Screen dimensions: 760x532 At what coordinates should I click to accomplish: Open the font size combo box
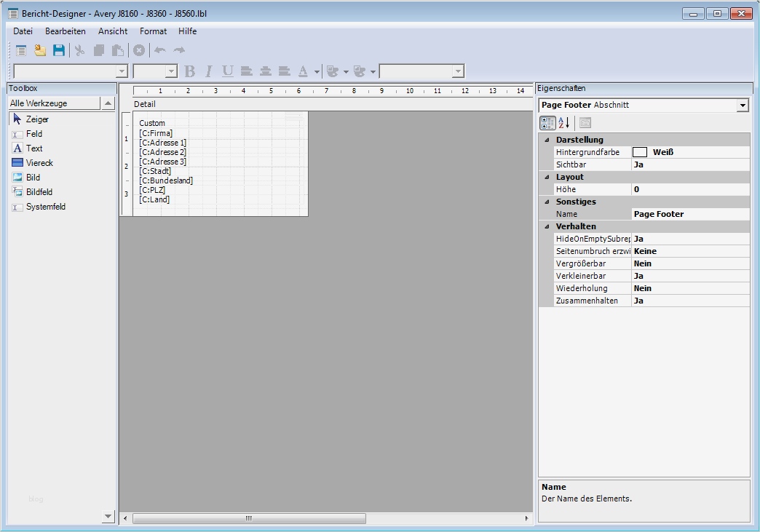click(x=155, y=72)
